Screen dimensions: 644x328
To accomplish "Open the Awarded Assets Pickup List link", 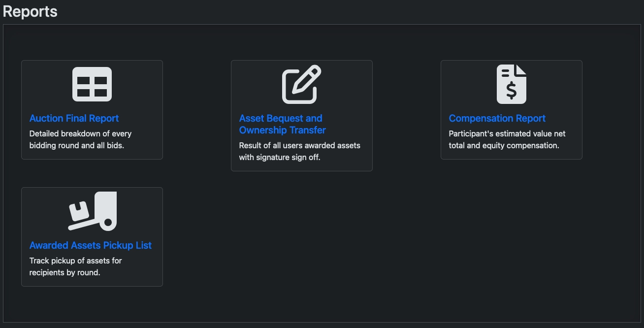I will click(x=91, y=245).
